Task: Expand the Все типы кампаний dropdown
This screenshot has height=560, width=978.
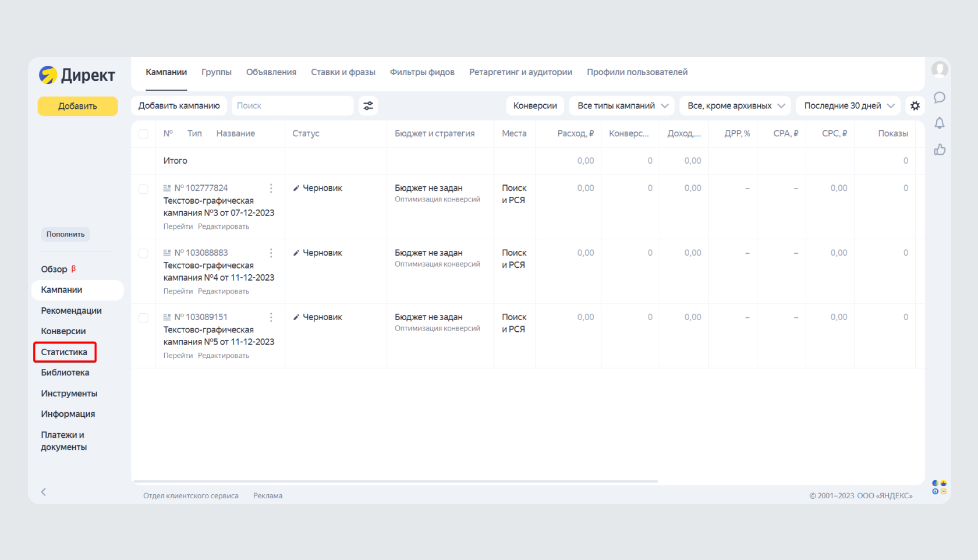Action: point(622,106)
